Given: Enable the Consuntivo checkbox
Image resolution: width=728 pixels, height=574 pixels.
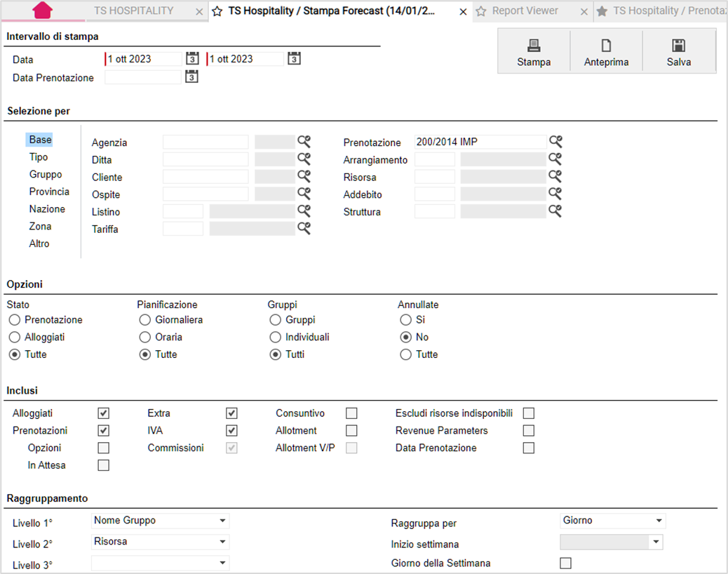Looking at the screenshot, I should [x=351, y=413].
